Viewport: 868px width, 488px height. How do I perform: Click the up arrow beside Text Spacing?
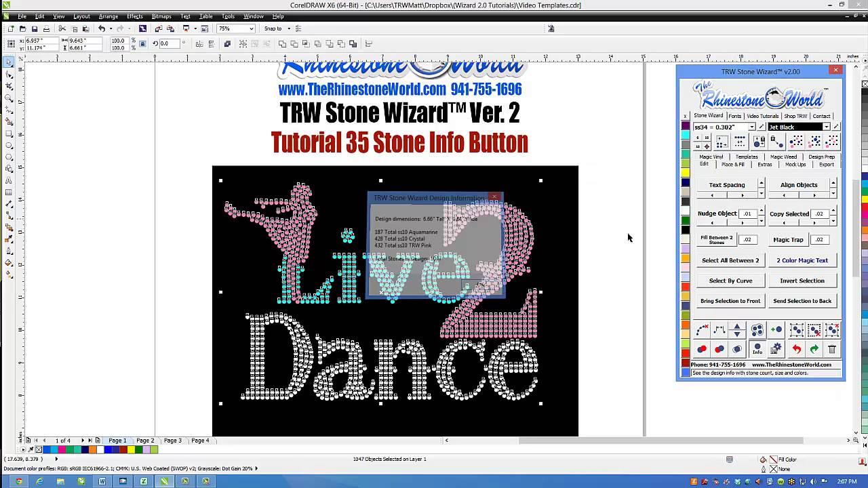pyautogui.click(x=761, y=183)
